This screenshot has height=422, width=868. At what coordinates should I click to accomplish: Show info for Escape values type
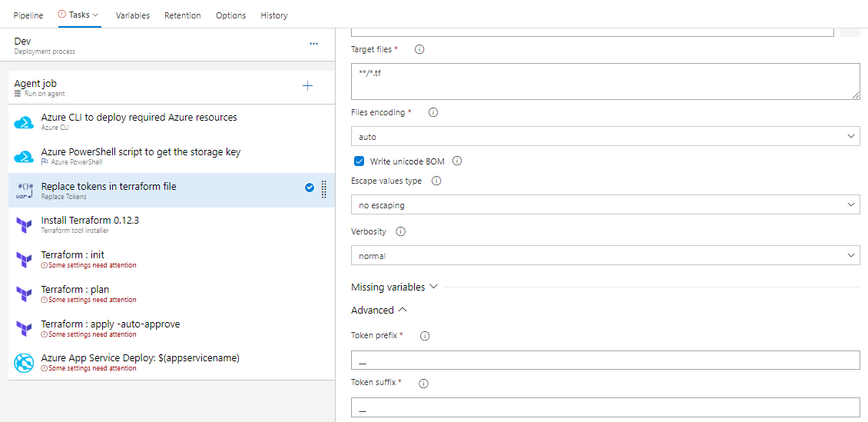436,181
